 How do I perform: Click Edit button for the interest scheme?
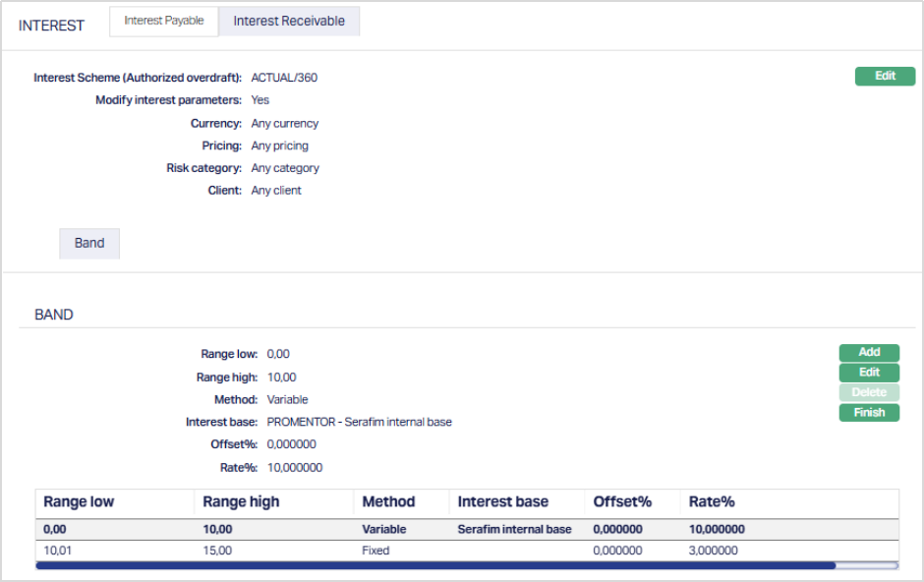[885, 76]
